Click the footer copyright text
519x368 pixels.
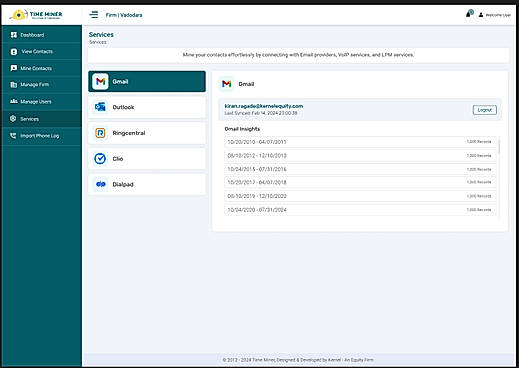[x=298, y=360]
